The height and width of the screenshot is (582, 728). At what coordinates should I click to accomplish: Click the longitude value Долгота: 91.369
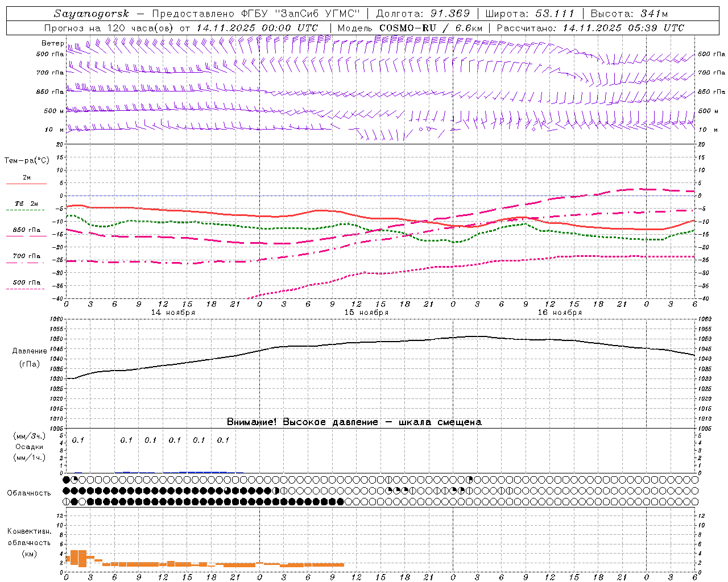pyautogui.click(x=423, y=14)
